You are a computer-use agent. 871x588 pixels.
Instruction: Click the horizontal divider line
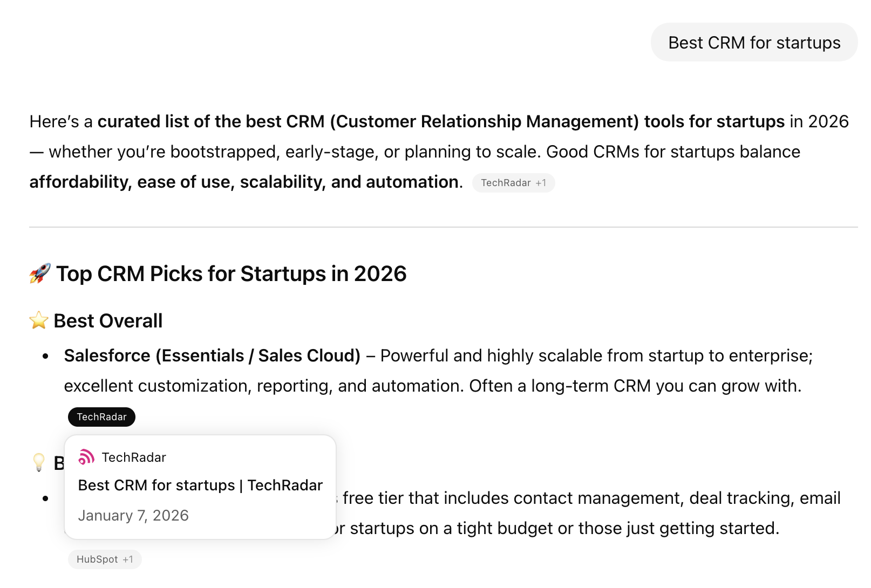(x=443, y=227)
